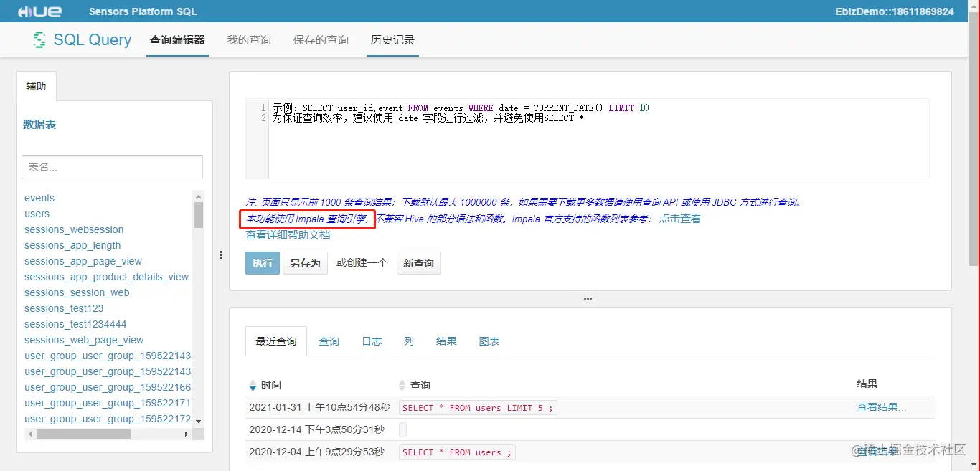The height and width of the screenshot is (471, 980).
Task: Open the 保存的查询 tab
Action: (321, 40)
